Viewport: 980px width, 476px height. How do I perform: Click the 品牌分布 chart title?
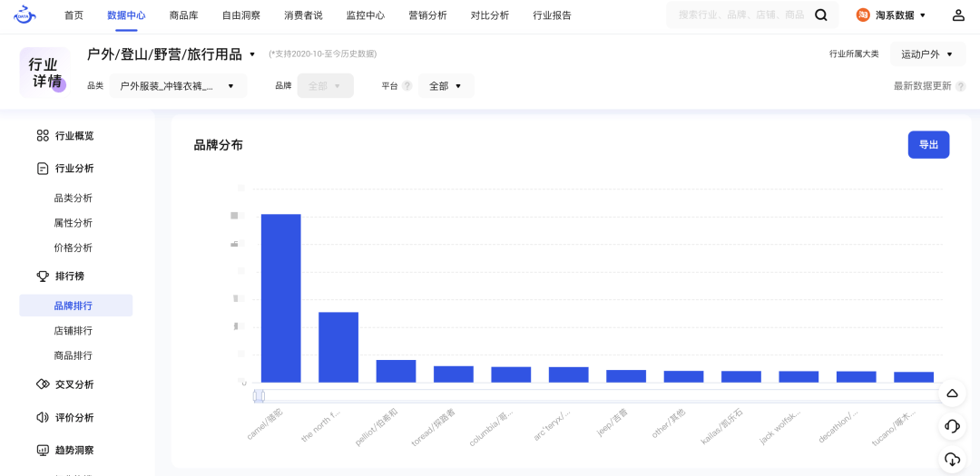pos(218,146)
